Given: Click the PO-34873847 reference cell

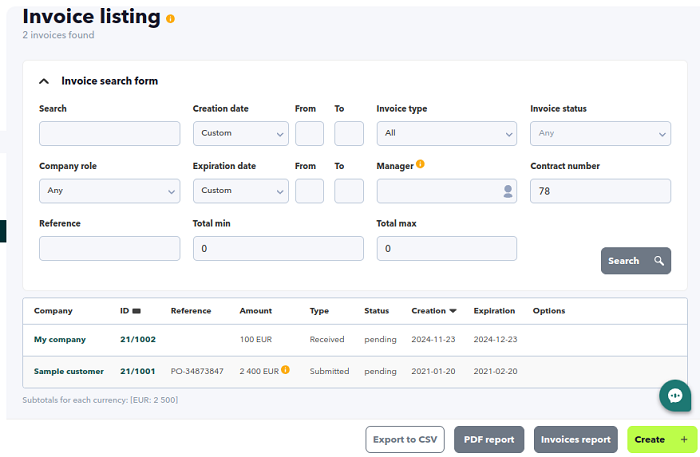Looking at the screenshot, I should tap(197, 371).
